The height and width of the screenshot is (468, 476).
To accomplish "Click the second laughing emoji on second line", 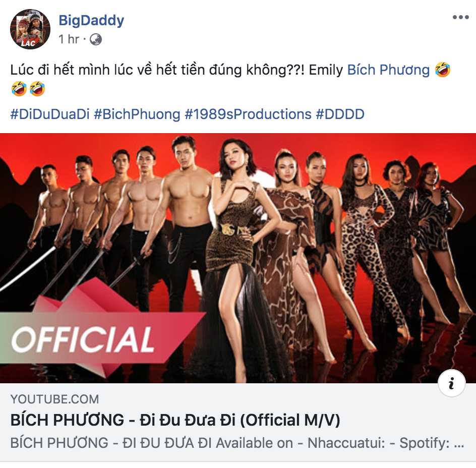I will [x=37, y=89].
